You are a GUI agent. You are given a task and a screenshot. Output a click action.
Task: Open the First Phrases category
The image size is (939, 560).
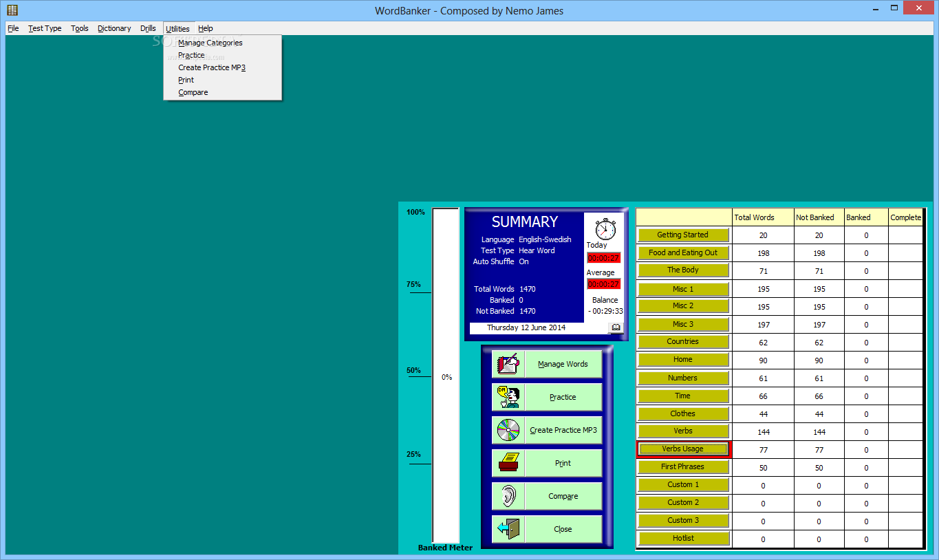point(683,467)
